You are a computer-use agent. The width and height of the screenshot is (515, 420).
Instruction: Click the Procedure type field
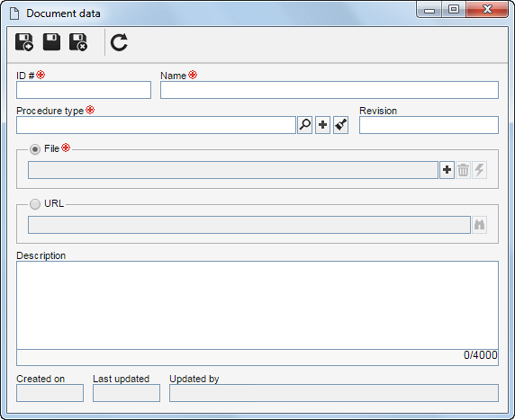coord(156,125)
